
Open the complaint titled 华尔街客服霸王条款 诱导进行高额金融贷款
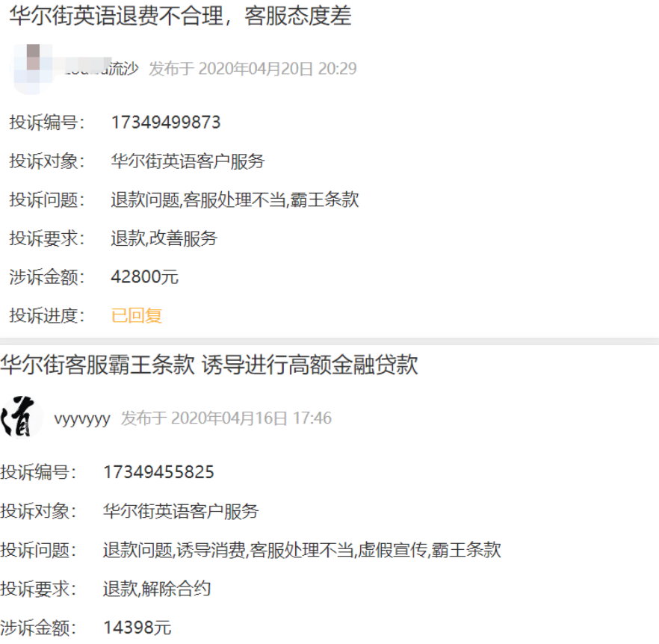[209, 365]
